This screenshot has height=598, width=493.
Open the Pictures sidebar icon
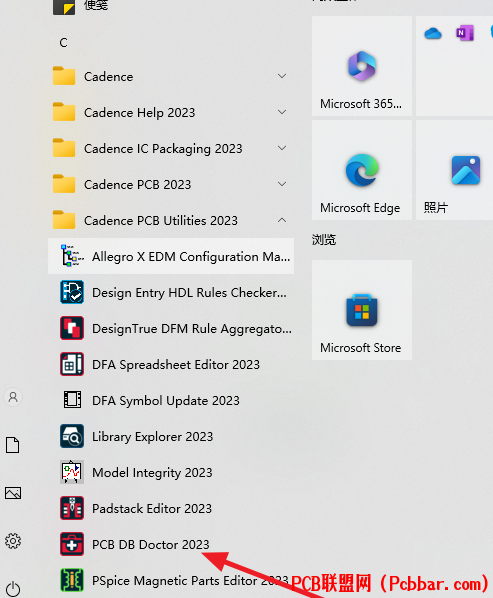tap(13, 493)
